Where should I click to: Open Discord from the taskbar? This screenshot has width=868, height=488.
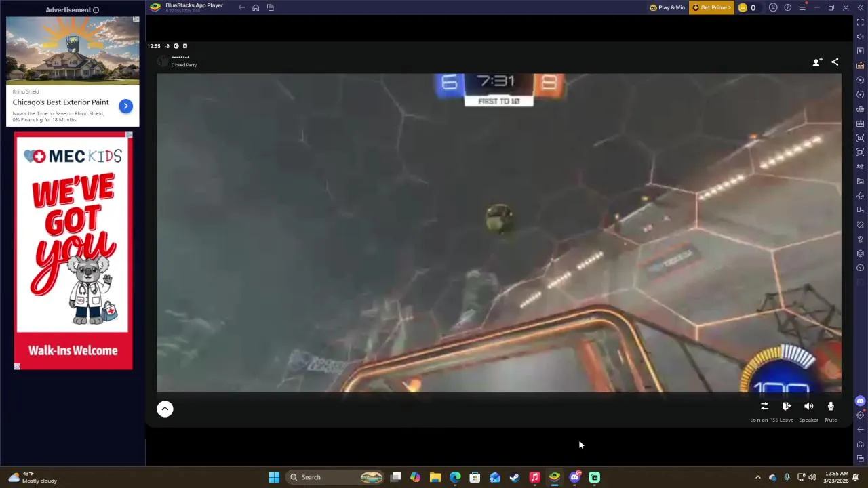point(574,477)
